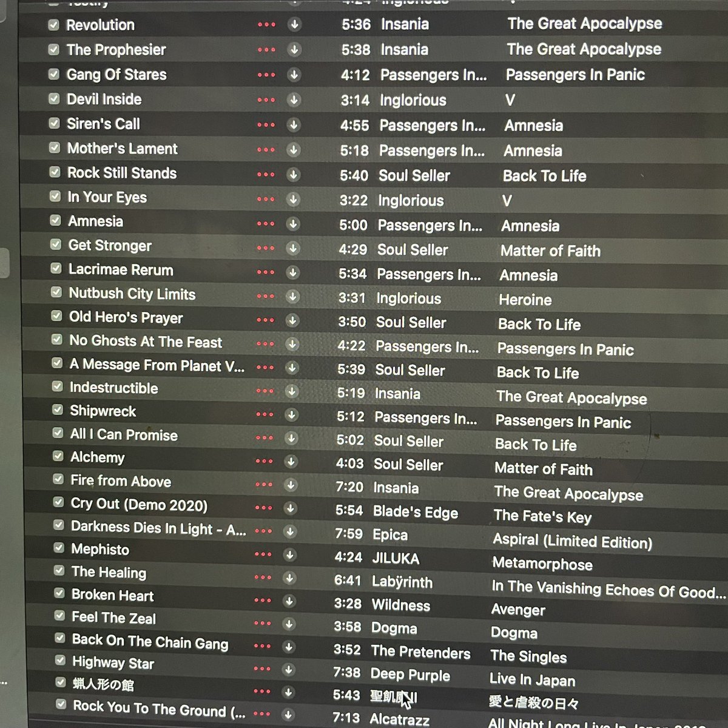
Task: Toggle the checkbox beside Rock Still Stands
Action: pyautogui.click(x=55, y=172)
